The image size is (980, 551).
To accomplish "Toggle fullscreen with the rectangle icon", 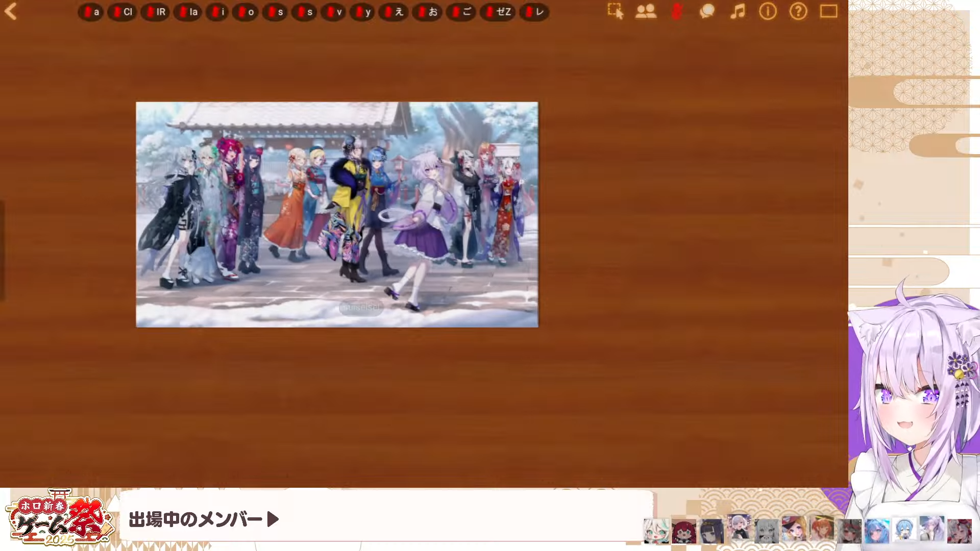I will (x=828, y=11).
